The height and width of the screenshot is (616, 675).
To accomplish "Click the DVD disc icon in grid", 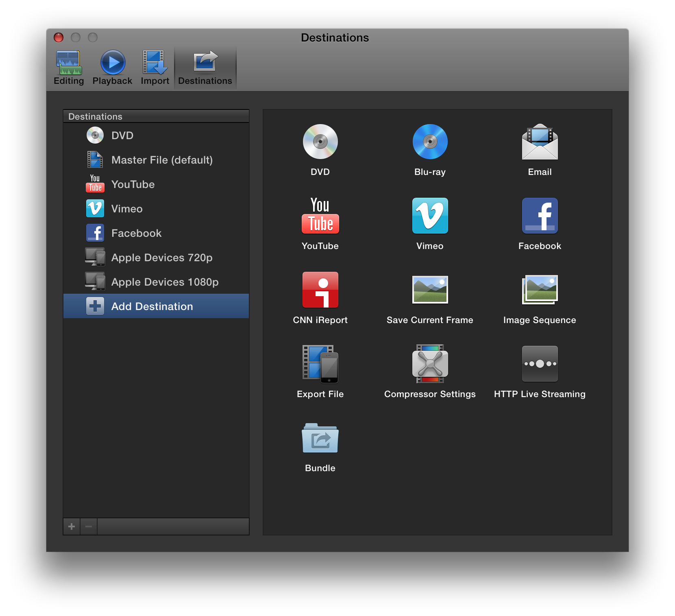I will [320, 142].
